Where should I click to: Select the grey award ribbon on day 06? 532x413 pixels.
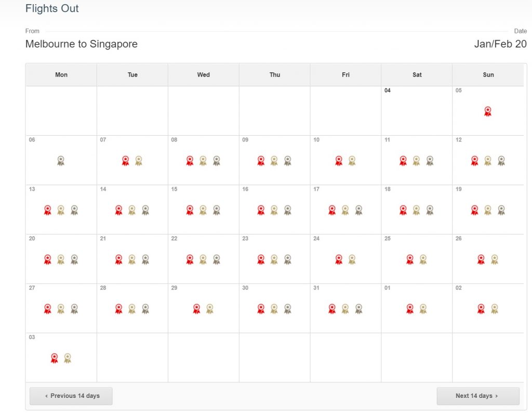[x=61, y=161]
